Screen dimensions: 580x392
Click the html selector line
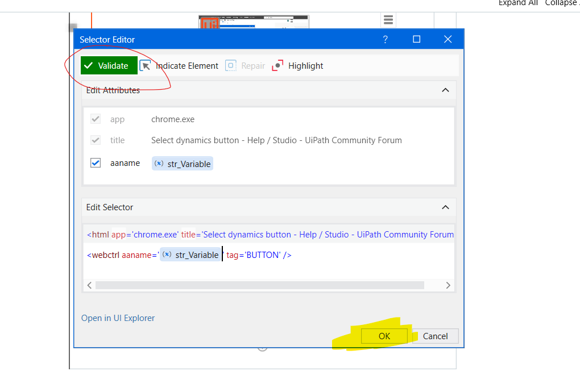[270, 235]
